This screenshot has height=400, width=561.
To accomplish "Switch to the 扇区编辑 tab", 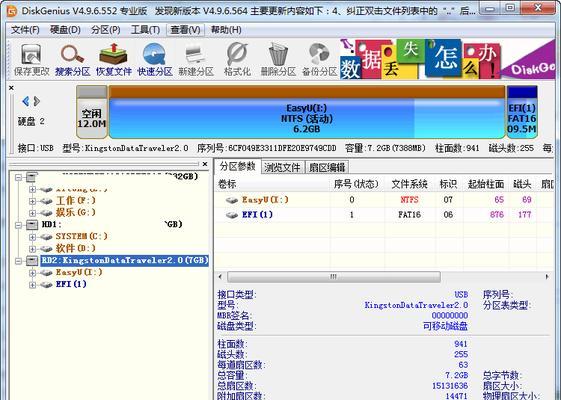I will coord(327,167).
